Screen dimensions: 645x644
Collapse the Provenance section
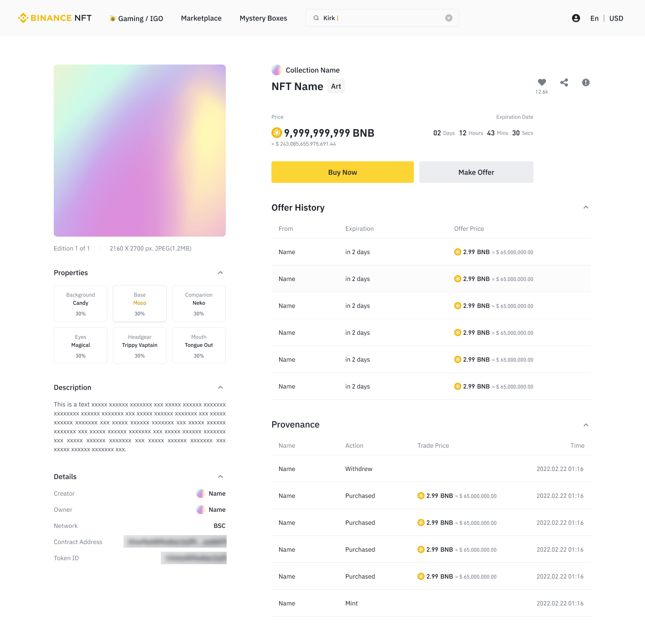[x=585, y=425]
